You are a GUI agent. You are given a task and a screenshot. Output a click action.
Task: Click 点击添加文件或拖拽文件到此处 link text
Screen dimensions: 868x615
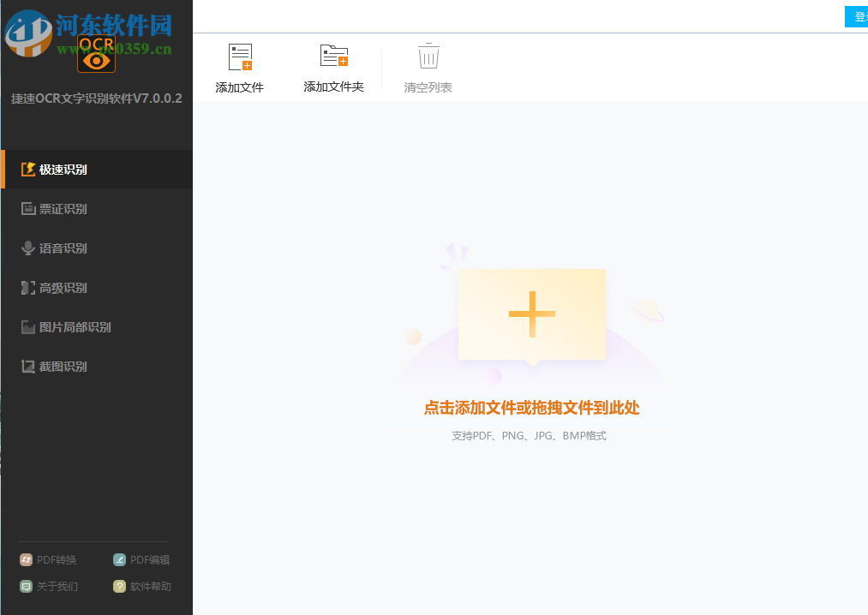pyautogui.click(x=532, y=409)
